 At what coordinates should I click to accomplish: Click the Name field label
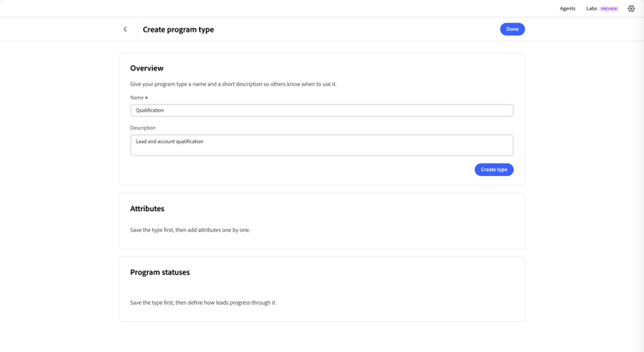click(x=137, y=98)
